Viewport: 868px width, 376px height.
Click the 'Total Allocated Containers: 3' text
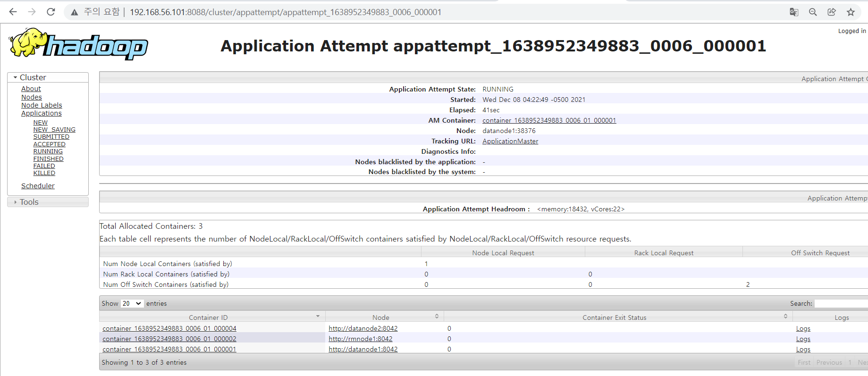tap(151, 226)
